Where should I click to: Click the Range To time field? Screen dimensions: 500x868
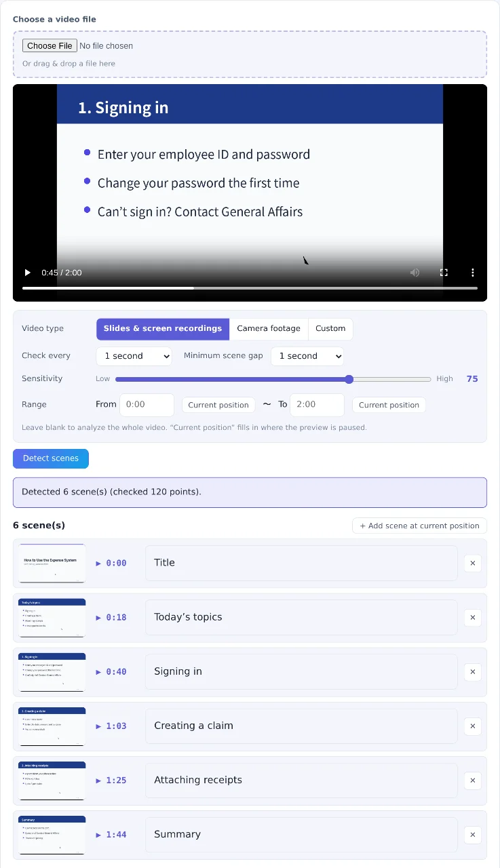[317, 405]
